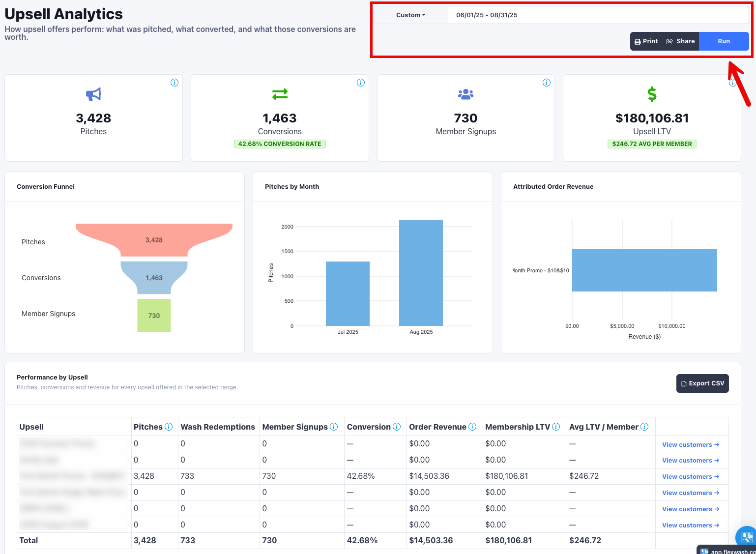View customers in the fifth upsell row

coord(691,509)
